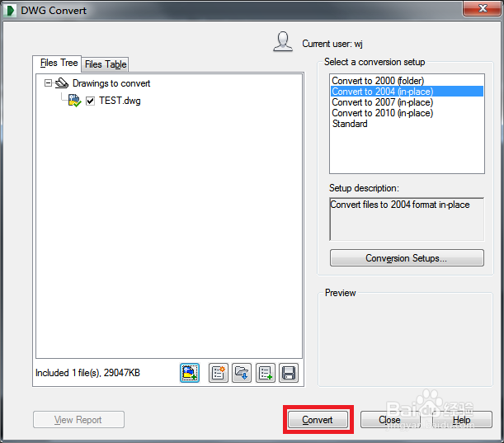Select the Drawings to convert label
Image resolution: width=504 pixels, height=443 pixels.
111,83
